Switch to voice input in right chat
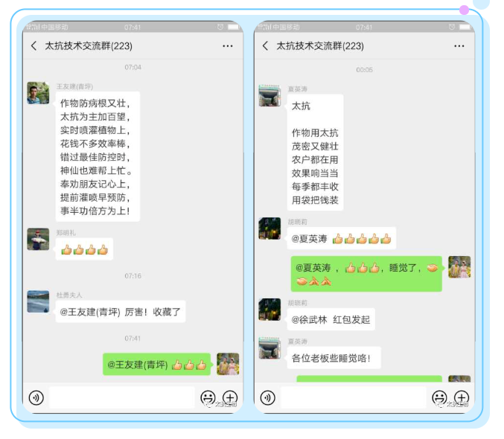Viewport: 504px width, 439px height. click(x=267, y=397)
